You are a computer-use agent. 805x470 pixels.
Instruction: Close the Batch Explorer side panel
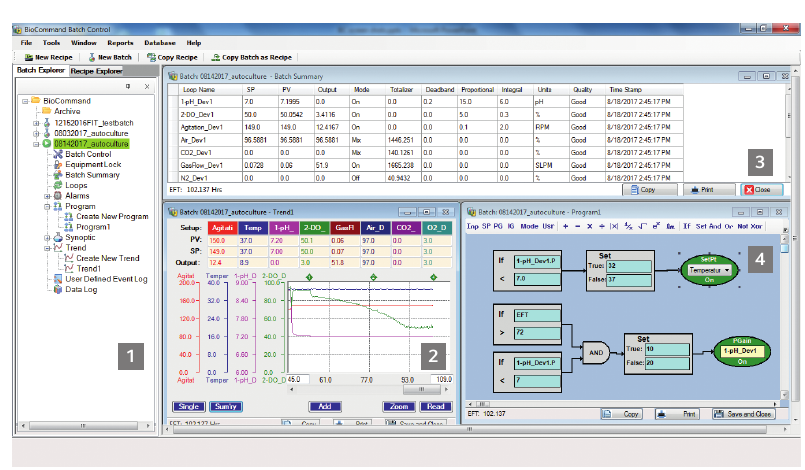pyautogui.click(x=147, y=86)
